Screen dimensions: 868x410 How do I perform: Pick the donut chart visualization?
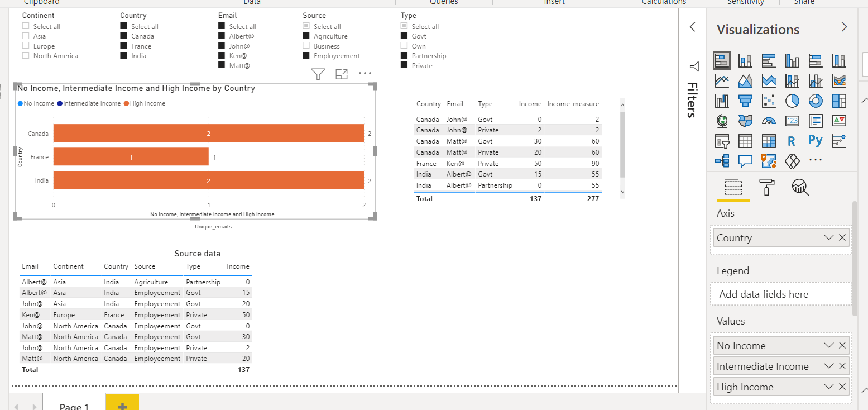click(816, 101)
